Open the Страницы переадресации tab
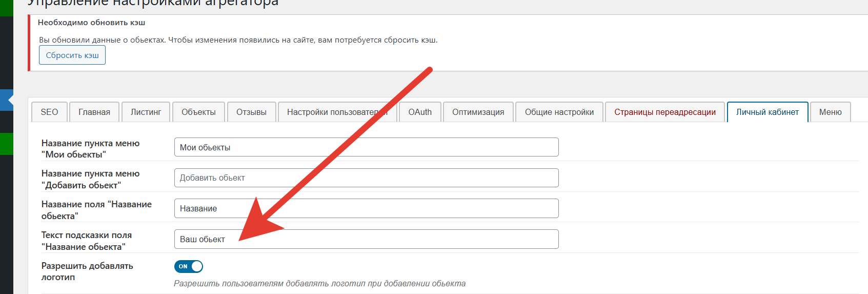The width and height of the screenshot is (868, 294). point(664,112)
